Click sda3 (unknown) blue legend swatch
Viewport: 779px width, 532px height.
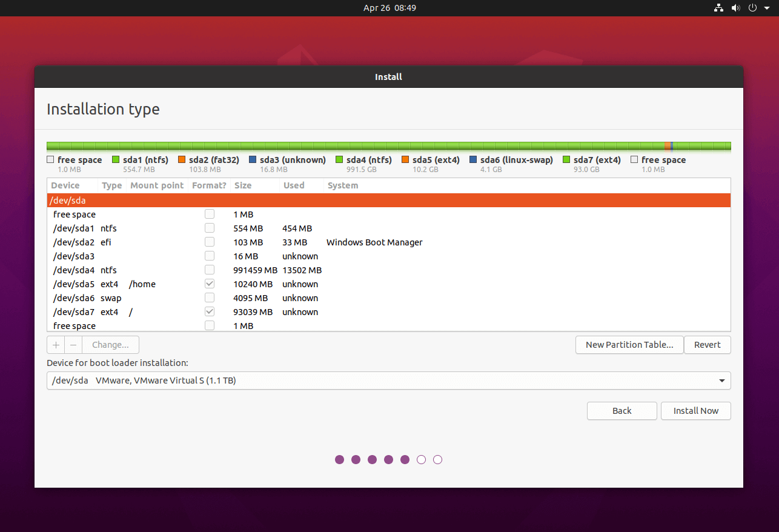pos(253,160)
